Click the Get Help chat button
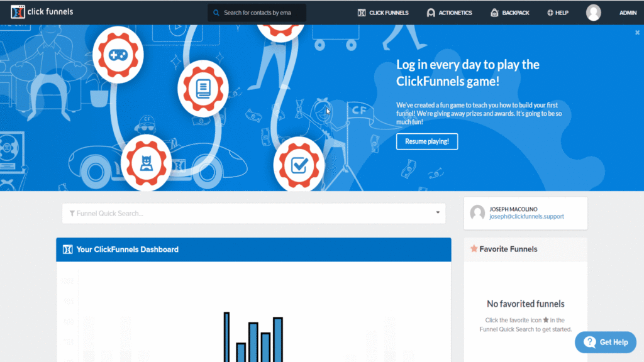 [606, 342]
